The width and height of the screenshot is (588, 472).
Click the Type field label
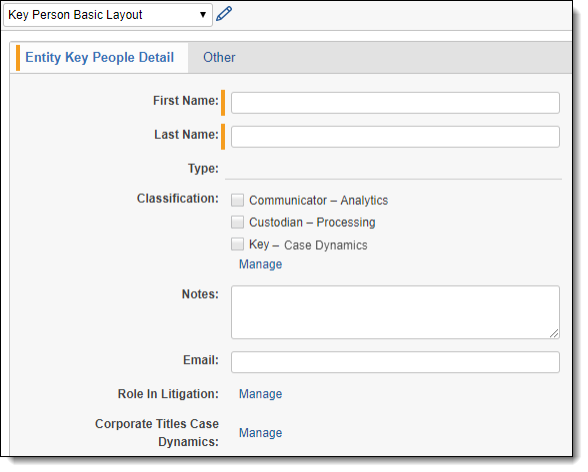click(x=203, y=168)
